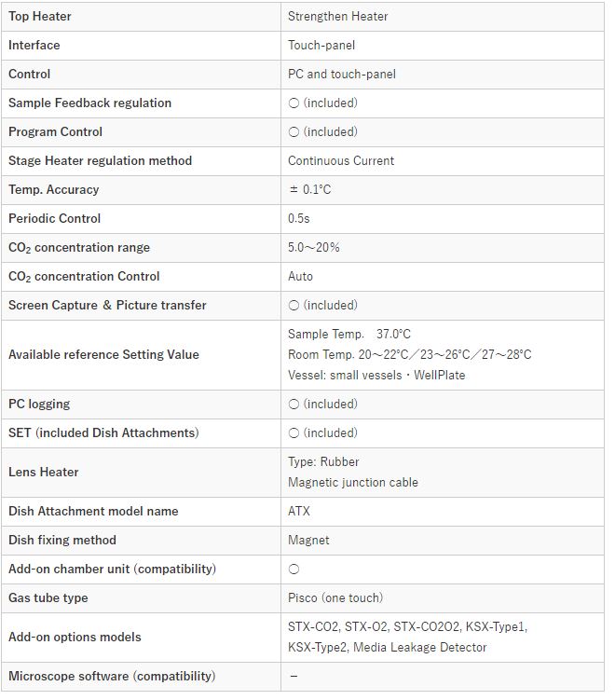Click the circle for Add-on chamber unit compatibility
The image size is (615, 700).
[294, 569]
